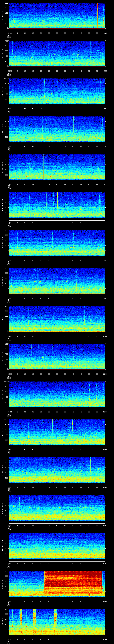Click the Frequency (Hz) label of the 5:17:00 panel

[3, 622]
